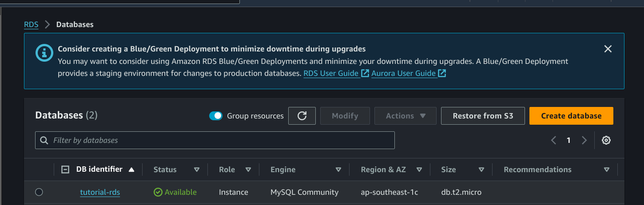Click the Restore from S3 button

(x=483, y=116)
